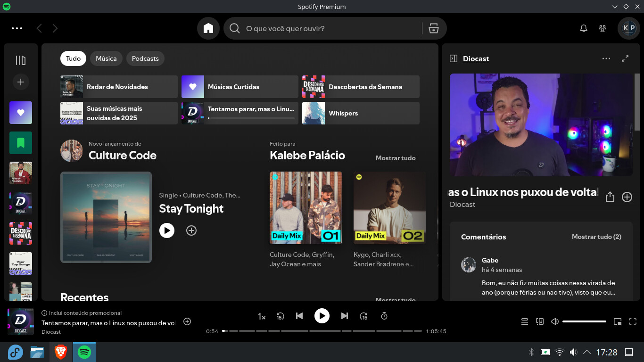The image size is (644, 362).
Task: Change playback speed from 1x
Action: click(262, 316)
